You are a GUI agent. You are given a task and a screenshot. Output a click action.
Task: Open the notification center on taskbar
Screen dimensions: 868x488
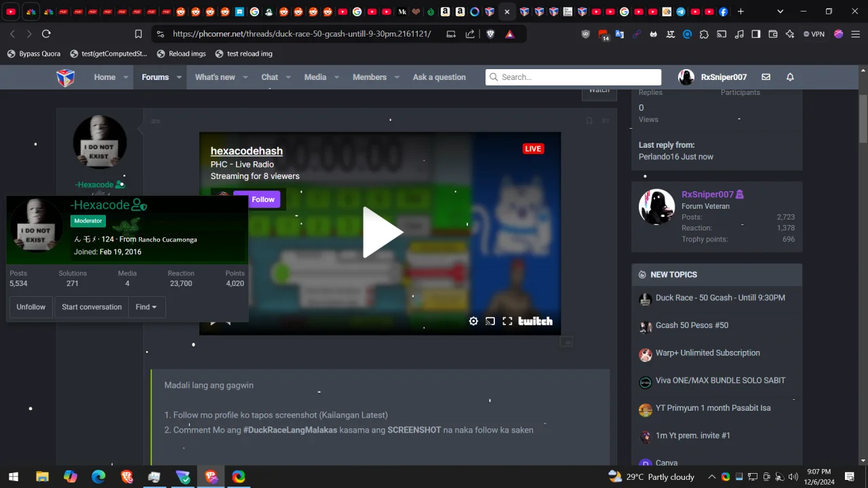[x=849, y=476]
